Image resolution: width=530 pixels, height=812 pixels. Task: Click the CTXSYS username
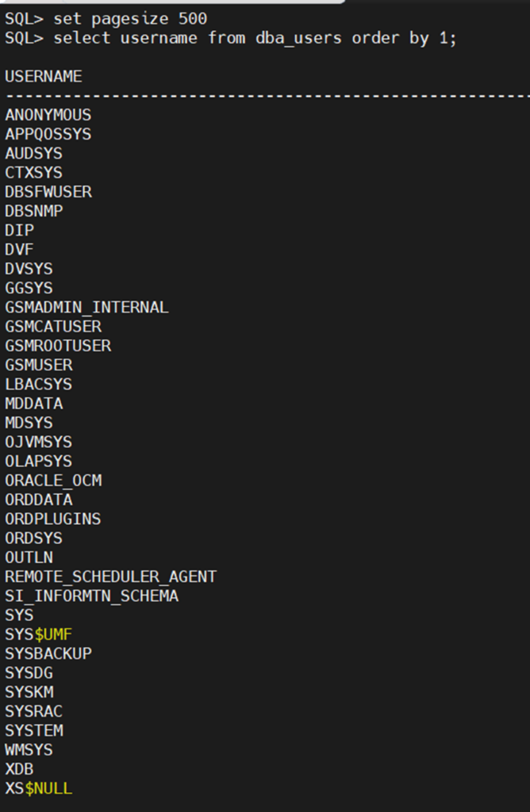click(33, 172)
